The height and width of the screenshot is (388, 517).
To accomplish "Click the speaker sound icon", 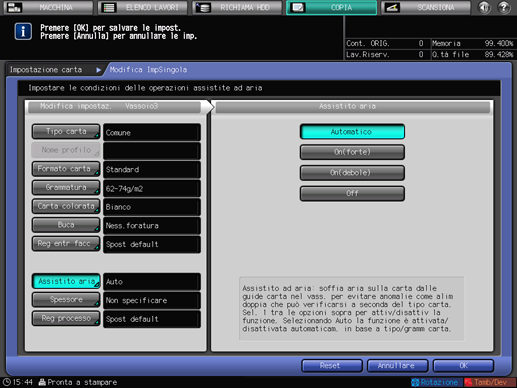I will coord(484,7).
